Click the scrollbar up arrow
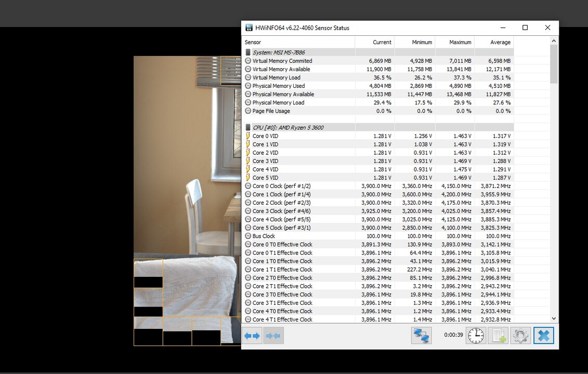Image resolution: width=588 pixels, height=374 pixels. coord(554,41)
